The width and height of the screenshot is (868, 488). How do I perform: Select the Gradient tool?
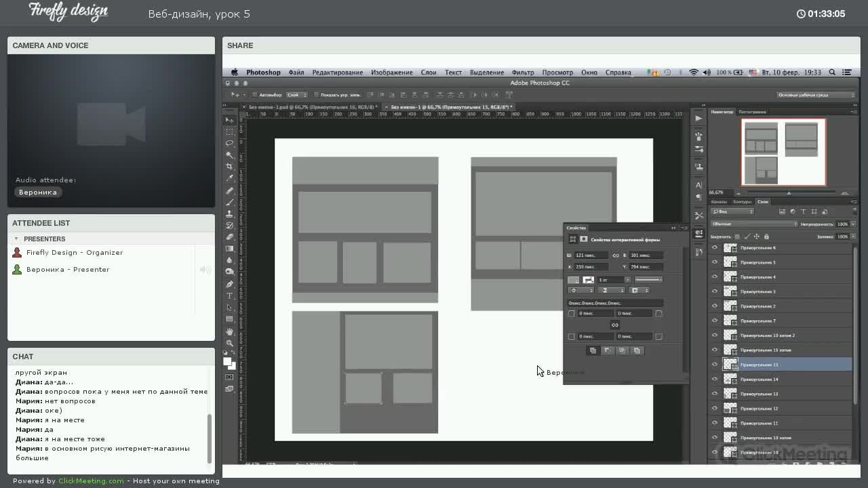coord(230,249)
